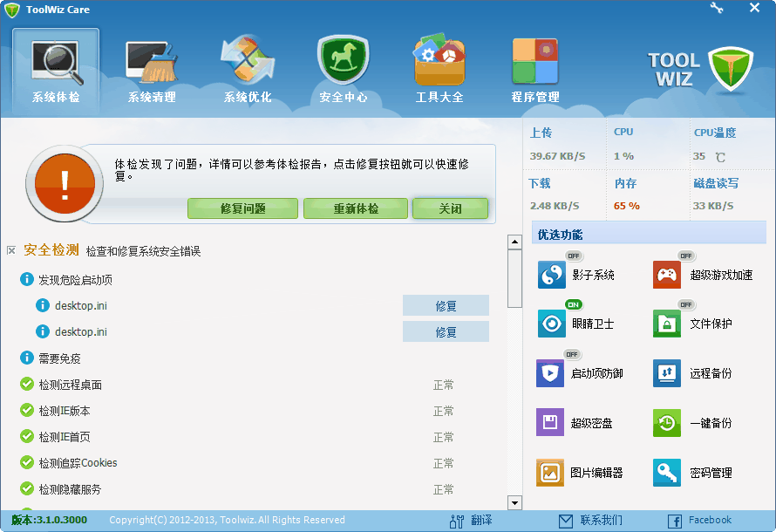The width and height of the screenshot is (776, 532).
Task: Click the 安全检测 section heading text
Action: (51, 250)
